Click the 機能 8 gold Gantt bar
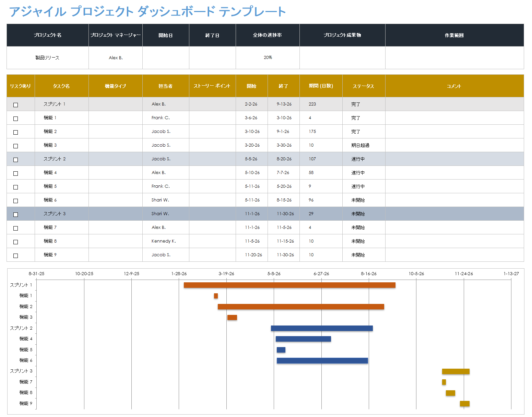Viewport: 532px width, 417px height. pyautogui.click(x=450, y=393)
